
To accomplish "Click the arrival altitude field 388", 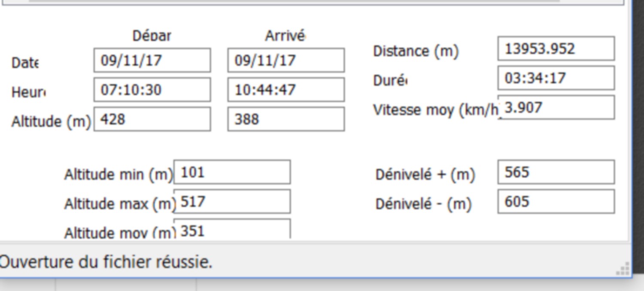I will tap(286, 119).
